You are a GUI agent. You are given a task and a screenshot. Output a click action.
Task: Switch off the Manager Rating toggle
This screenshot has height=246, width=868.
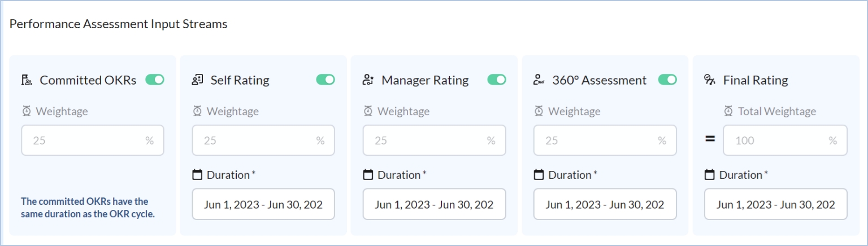tap(497, 80)
